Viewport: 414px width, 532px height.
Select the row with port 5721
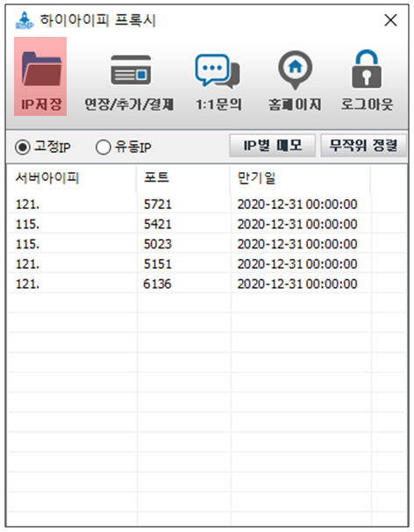point(207,205)
